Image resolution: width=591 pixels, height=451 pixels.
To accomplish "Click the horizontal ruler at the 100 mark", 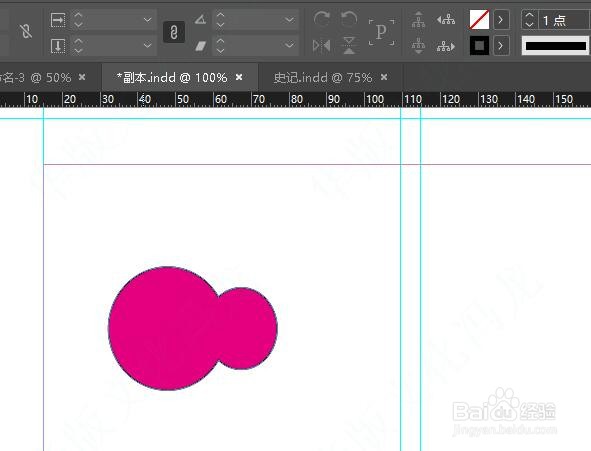I will (x=375, y=99).
